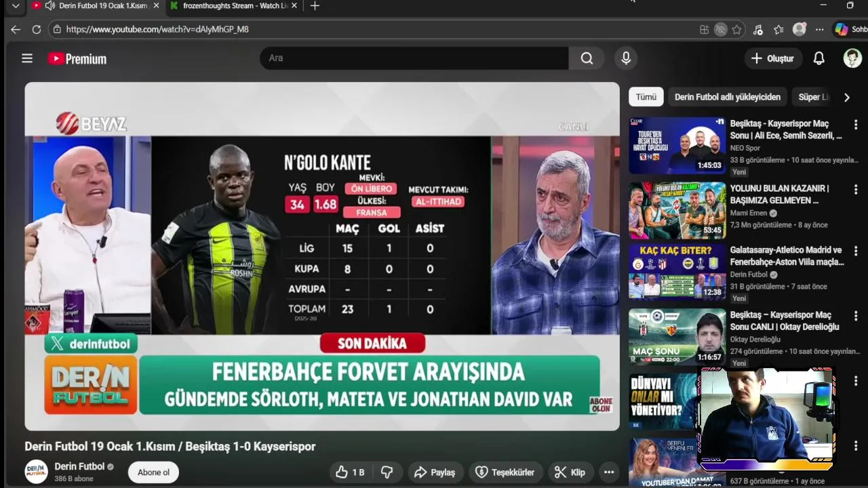Open YOLUNU BULAN KAZANIR thumbnail
This screenshot has width=868, height=488.
coord(677,210)
